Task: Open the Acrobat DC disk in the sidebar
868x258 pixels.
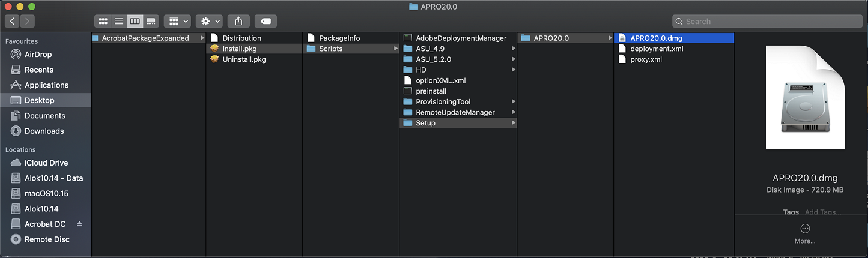Action: [x=45, y=224]
